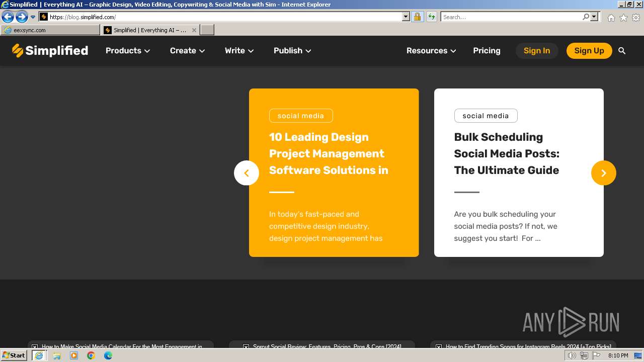The height and width of the screenshot is (362, 644).
Task: Expand the Resources menu
Action: [x=431, y=51]
